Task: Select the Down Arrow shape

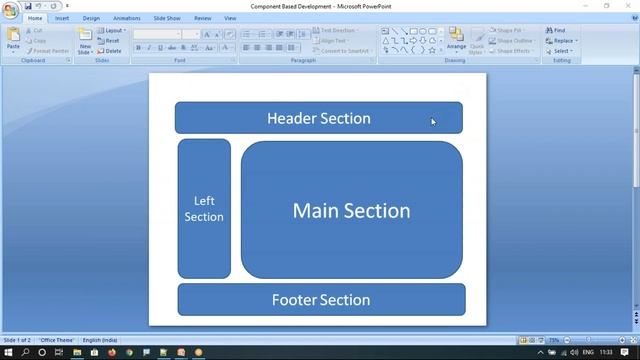Action: point(423,41)
